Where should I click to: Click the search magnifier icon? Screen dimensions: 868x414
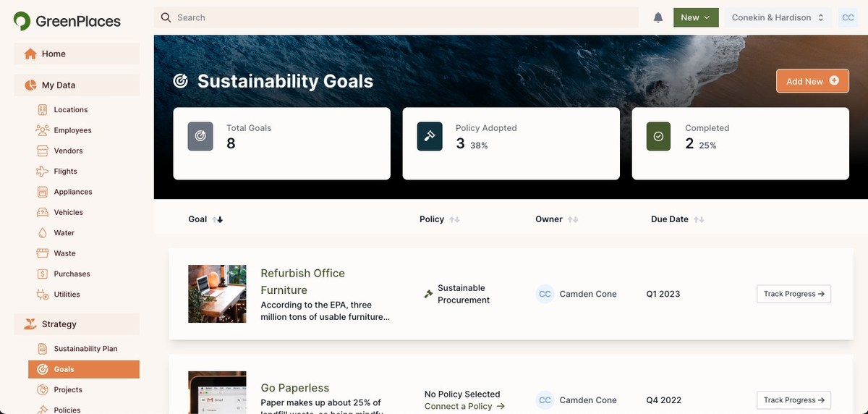(x=166, y=17)
